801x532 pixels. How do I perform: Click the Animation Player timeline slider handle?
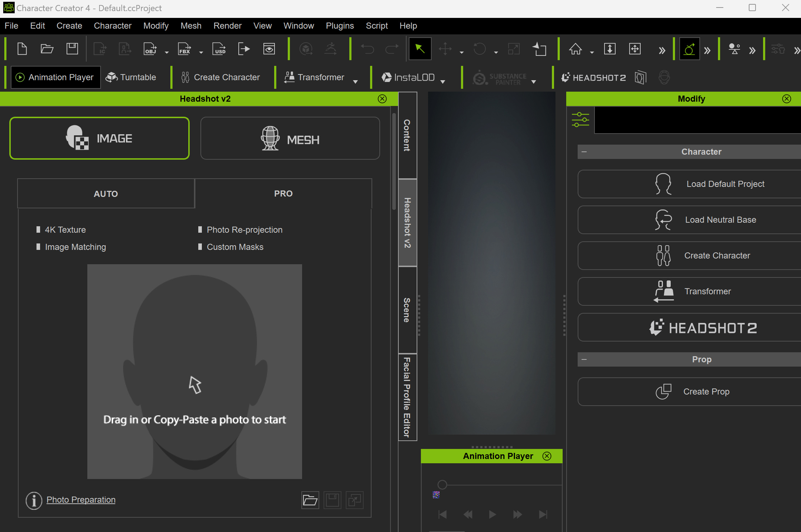click(442, 485)
